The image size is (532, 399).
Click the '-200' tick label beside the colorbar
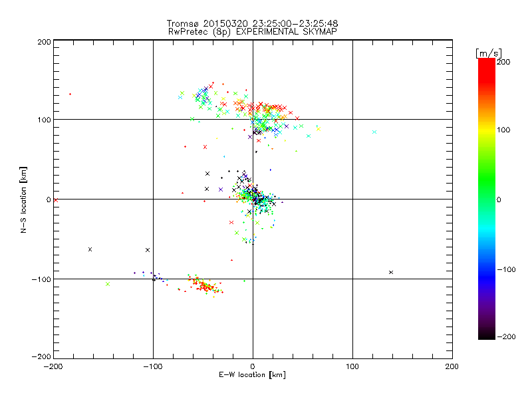(x=507, y=336)
